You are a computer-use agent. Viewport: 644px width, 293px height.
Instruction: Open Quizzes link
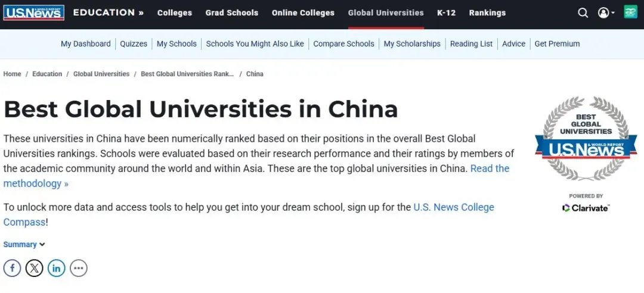click(x=134, y=44)
